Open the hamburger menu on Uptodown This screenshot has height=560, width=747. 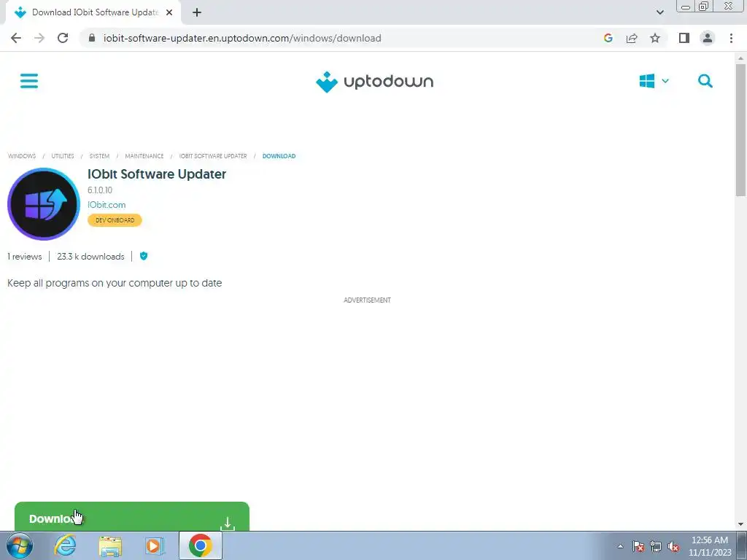click(x=29, y=81)
